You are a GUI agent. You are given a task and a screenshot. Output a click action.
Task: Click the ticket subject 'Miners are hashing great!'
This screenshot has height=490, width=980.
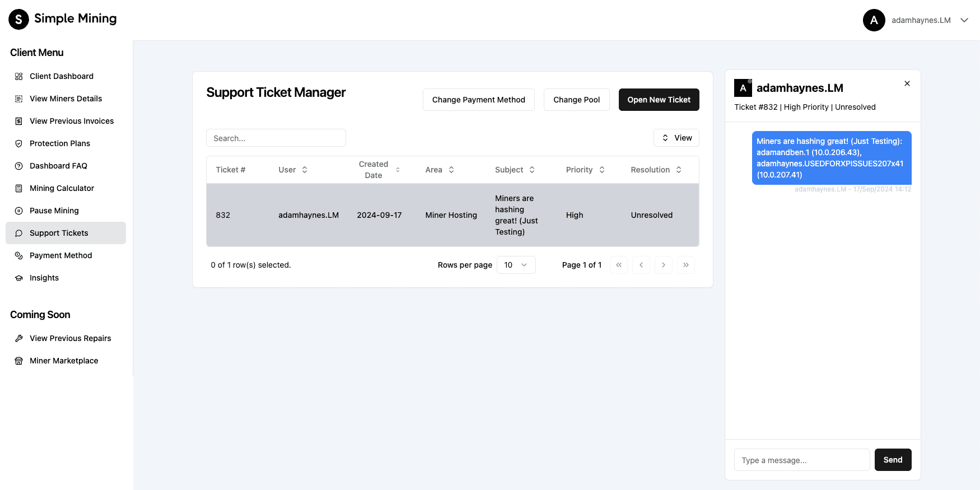point(516,215)
